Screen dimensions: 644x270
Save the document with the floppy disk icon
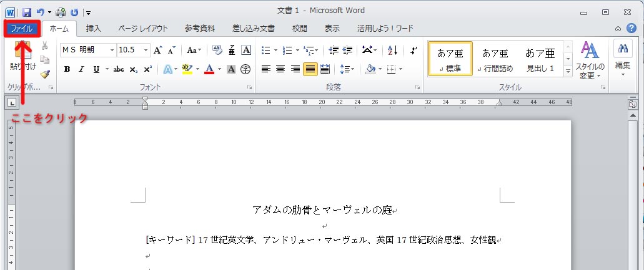point(27,12)
